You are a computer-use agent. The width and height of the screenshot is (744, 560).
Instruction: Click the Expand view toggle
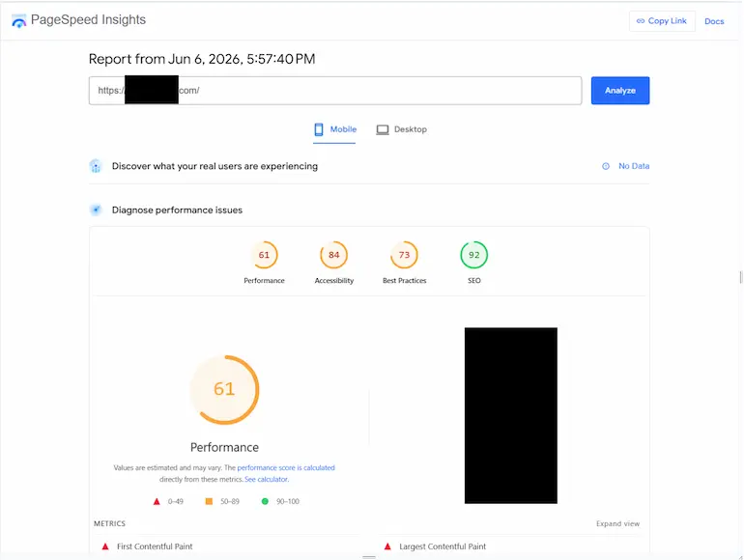pyautogui.click(x=617, y=523)
